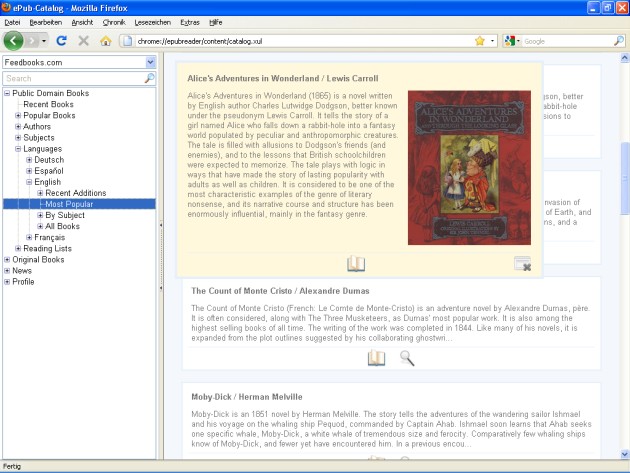Image resolution: width=630 pixels, height=473 pixels.
Task: Click the catalog Search field
Action: coord(75,78)
